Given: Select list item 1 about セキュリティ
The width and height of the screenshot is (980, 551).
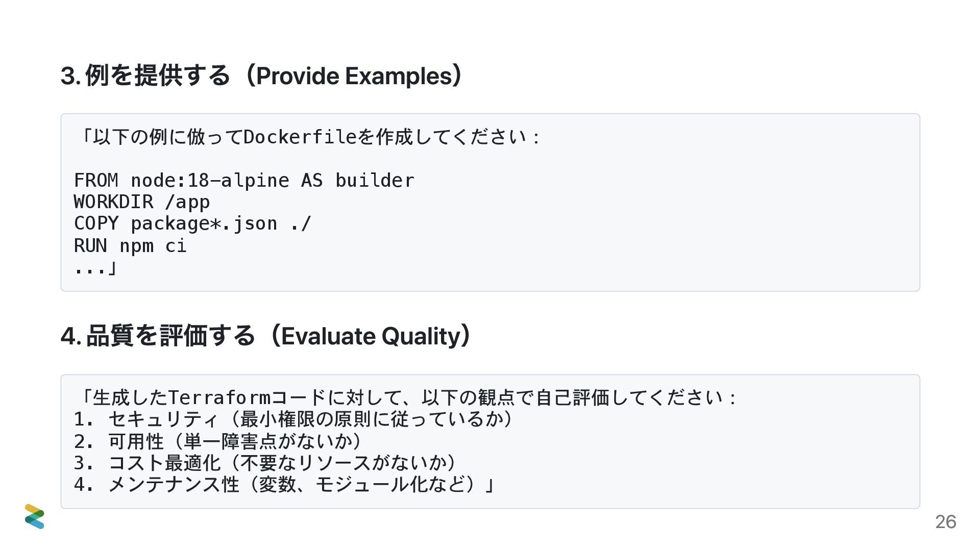Looking at the screenshot, I should (293, 419).
